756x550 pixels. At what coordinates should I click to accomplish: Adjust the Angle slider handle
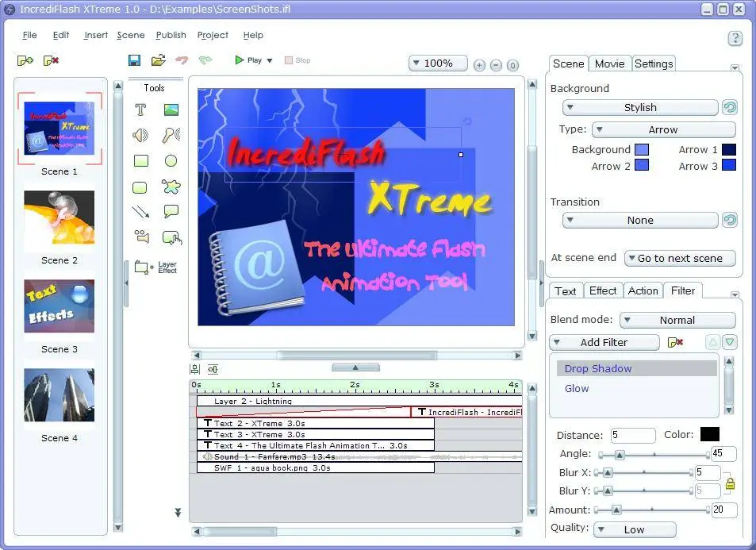click(x=620, y=455)
